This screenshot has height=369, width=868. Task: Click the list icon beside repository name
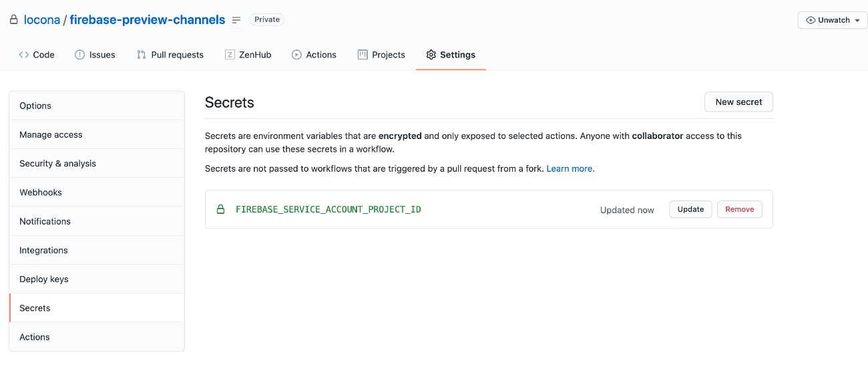tap(236, 20)
